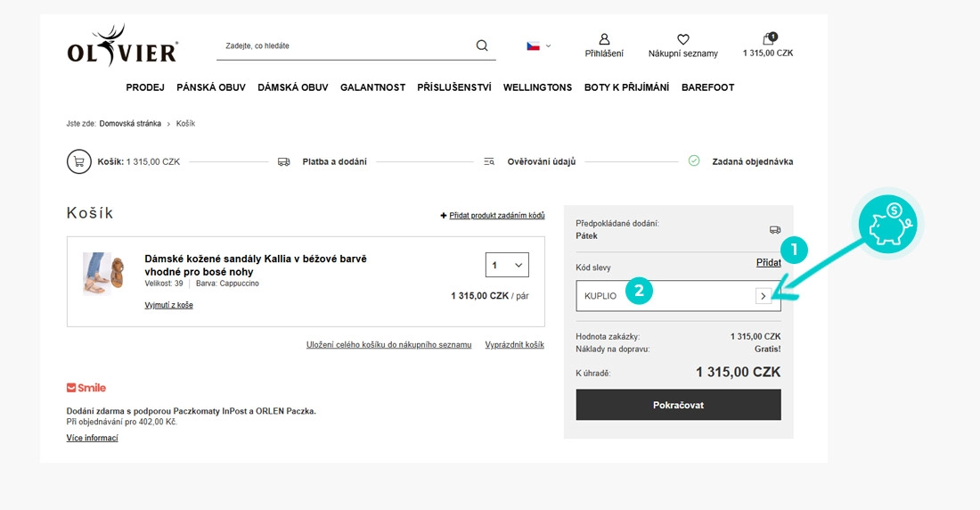Open the Czech flag language selector
Image resolution: width=980 pixels, height=510 pixels.
click(x=539, y=45)
